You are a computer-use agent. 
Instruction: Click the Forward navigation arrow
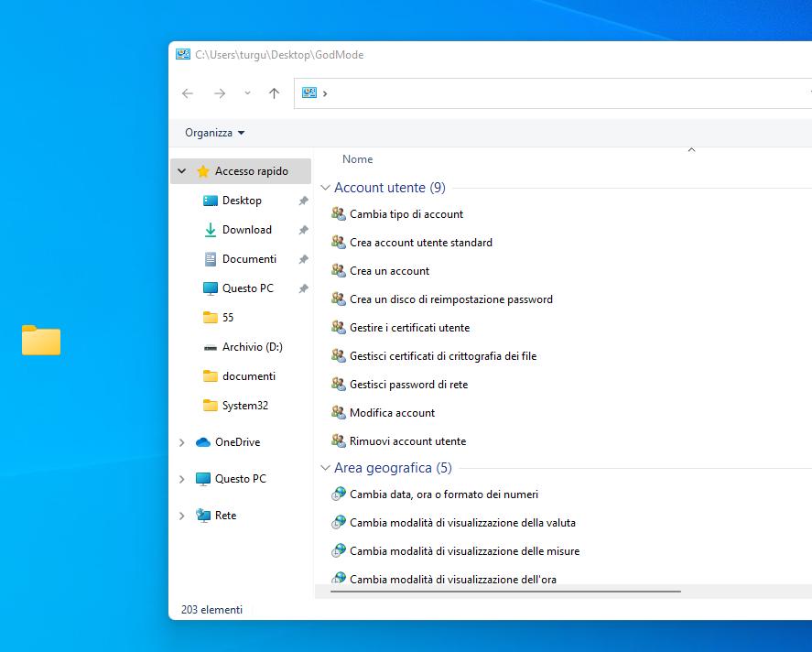[x=219, y=93]
